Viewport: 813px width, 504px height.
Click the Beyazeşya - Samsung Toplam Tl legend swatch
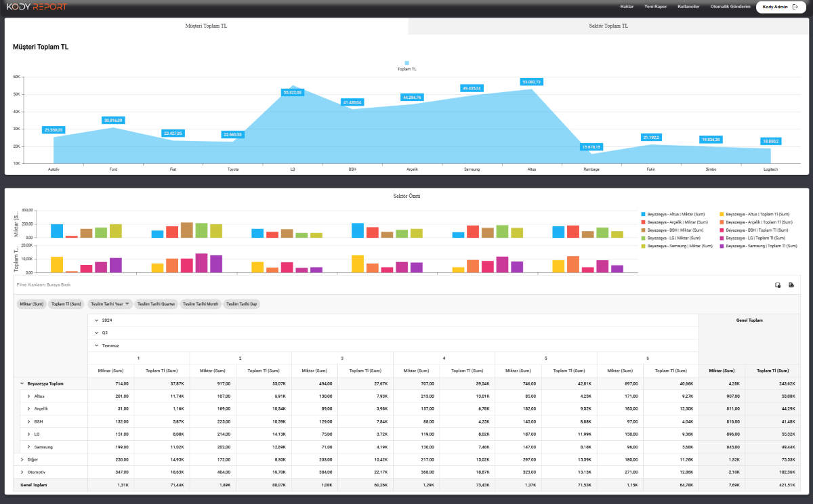pyautogui.click(x=722, y=246)
